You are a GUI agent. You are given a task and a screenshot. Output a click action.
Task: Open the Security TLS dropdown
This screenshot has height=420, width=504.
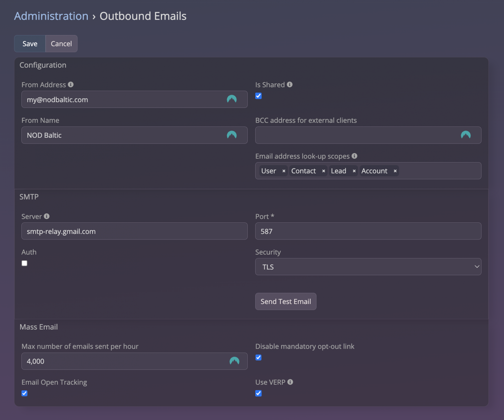coord(368,267)
